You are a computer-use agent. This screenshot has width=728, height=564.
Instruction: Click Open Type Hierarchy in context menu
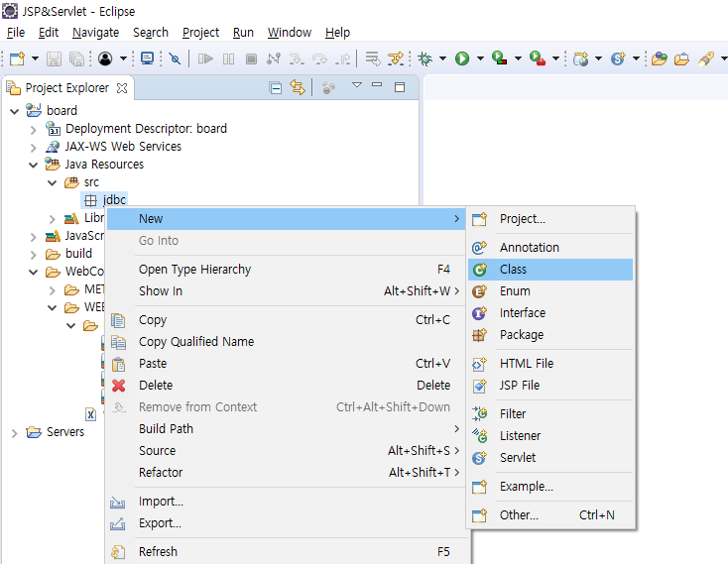(286, 270)
